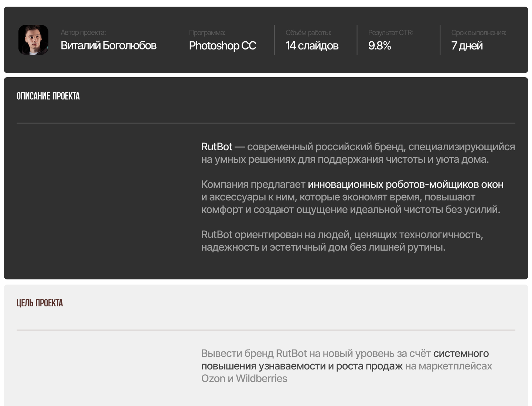The height and width of the screenshot is (406, 532).
Task: Click the "Ozon и Wildberries" text
Action: pos(244,379)
